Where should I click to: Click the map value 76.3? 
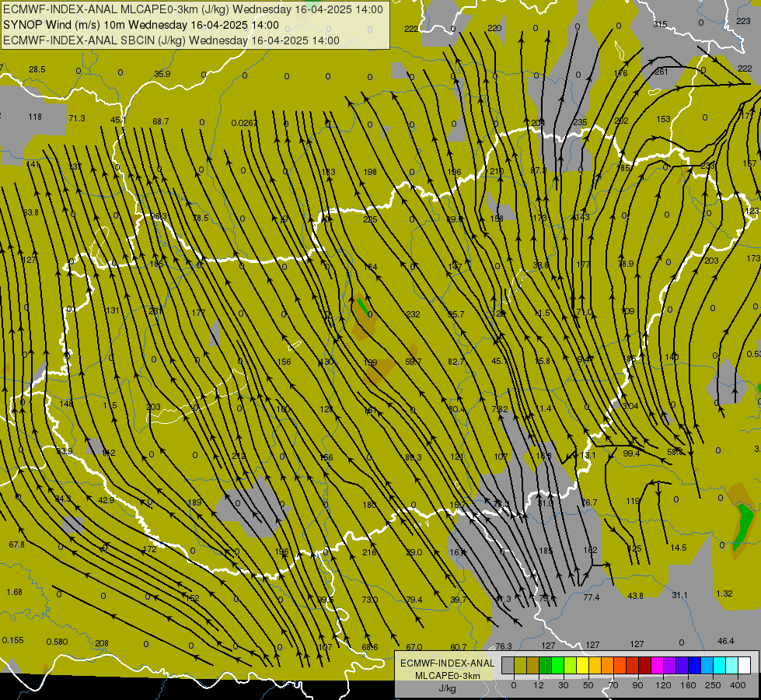pyautogui.click(x=503, y=646)
